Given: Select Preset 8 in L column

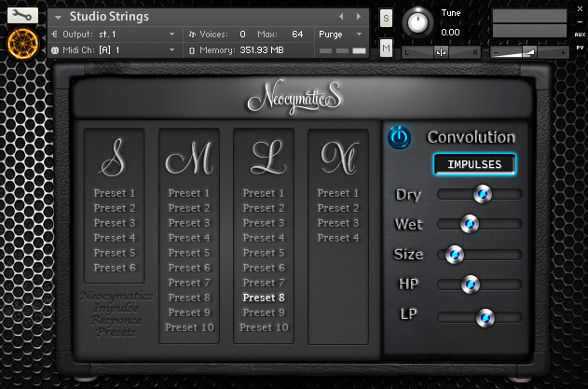Looking at the screenshot, I should coord(264,298).
